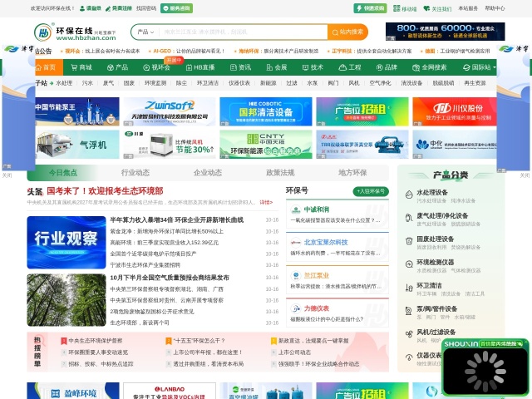Open the forest trees thumbnail image
Screen dimensions: 532x399
pyautogui.click(x=66, y=300)
